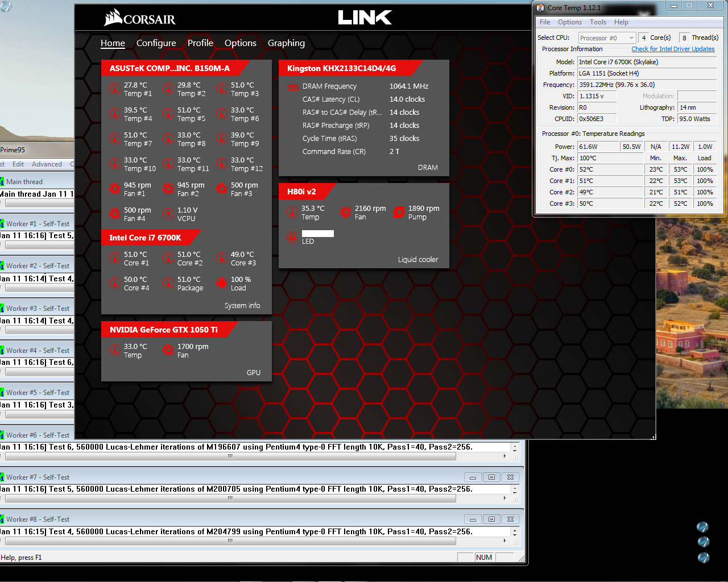Click the Intel Core #1 temperature icon
Screen dimensions: 728x582
point(114,258)
